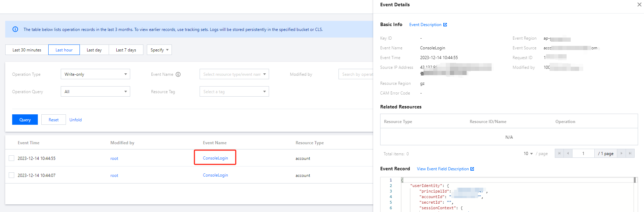This screenshot has width=644, height=212.
Task: Select the 10:44:55 event row checkbox
Action: click(11, 158)
